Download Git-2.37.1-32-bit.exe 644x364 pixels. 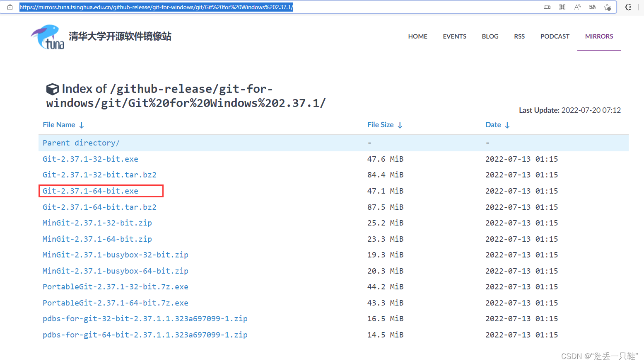click(90, 159)
